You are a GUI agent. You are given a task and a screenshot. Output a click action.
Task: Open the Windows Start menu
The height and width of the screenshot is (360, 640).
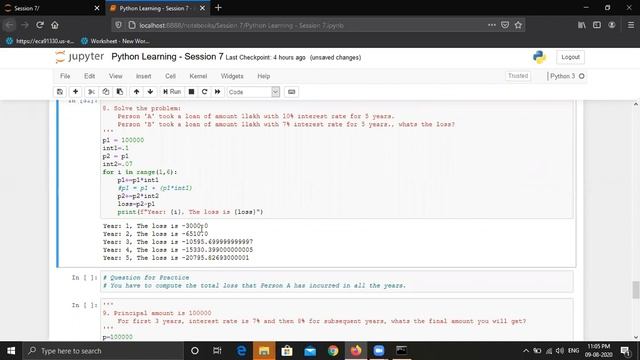11,351
